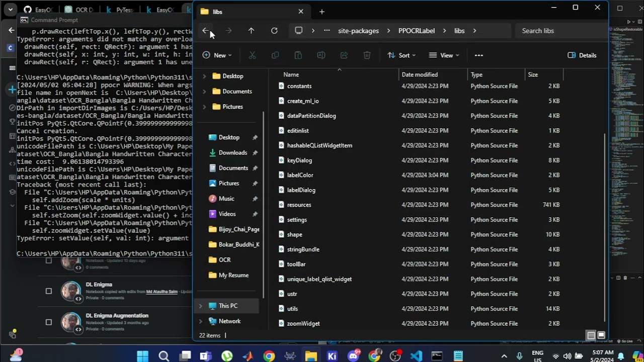Sort files by Name column

(x=291, y=74)
